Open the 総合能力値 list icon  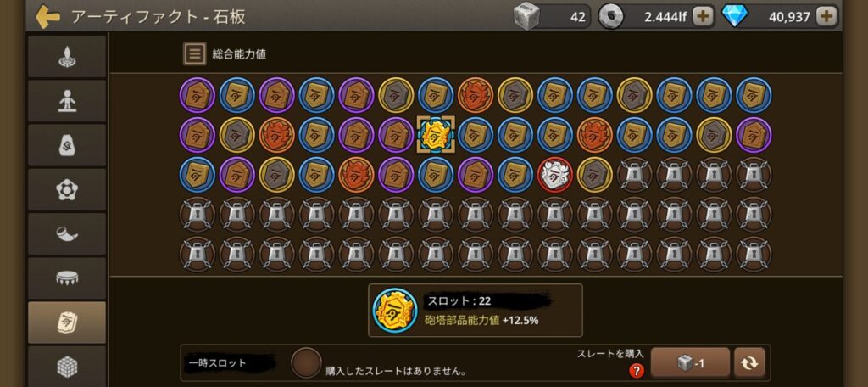tap(195, 53)
